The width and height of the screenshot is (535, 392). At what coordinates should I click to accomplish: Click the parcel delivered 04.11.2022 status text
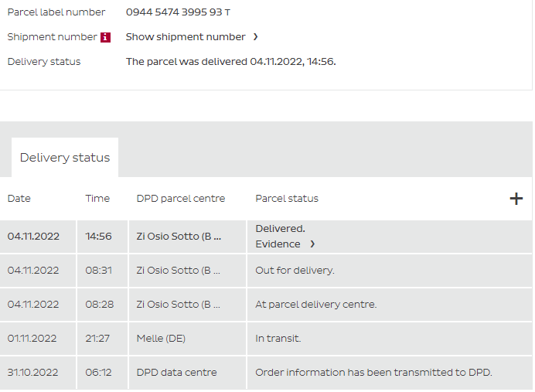point(230,62)
